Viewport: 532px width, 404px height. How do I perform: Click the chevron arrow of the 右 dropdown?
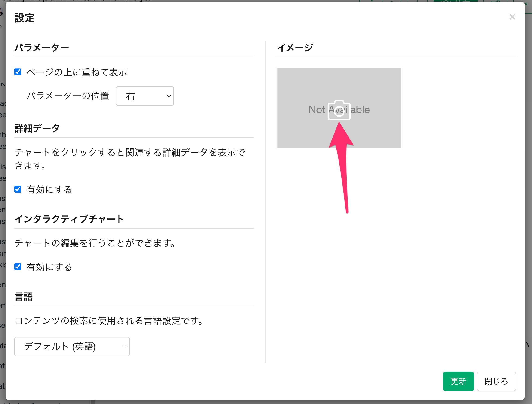pyautogui.click(x=169, y=96)
